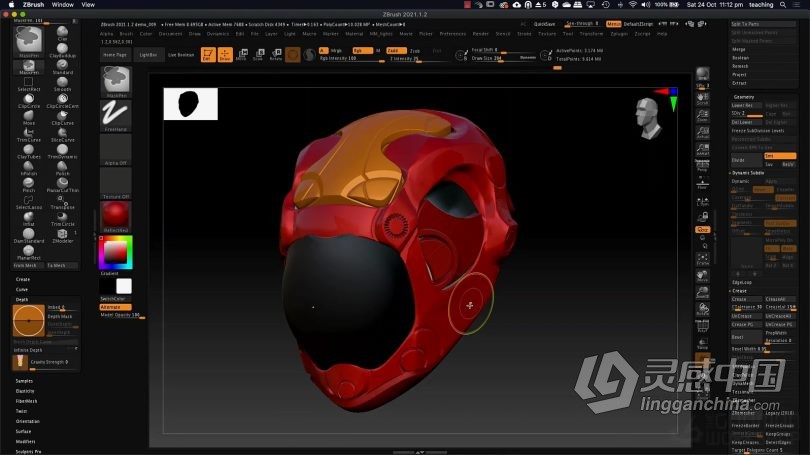Select the ZModeler brush
The height and width of the screenshot is (455, 810).
coord(63,236)
